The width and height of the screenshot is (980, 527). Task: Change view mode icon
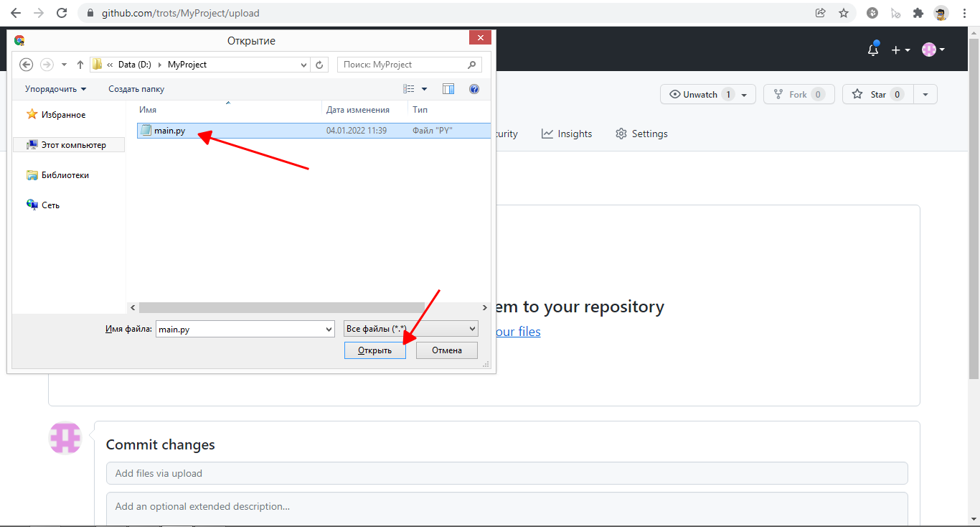click(409, 89)
